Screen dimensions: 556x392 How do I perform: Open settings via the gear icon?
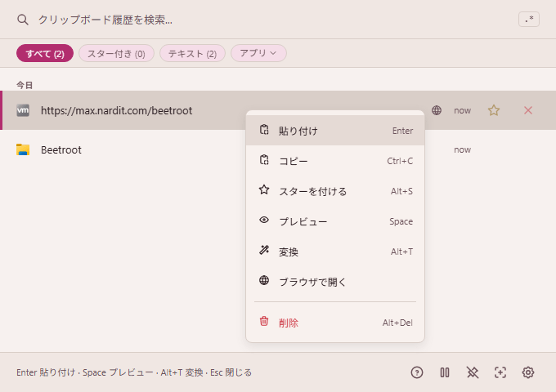(x=528, y=372)
